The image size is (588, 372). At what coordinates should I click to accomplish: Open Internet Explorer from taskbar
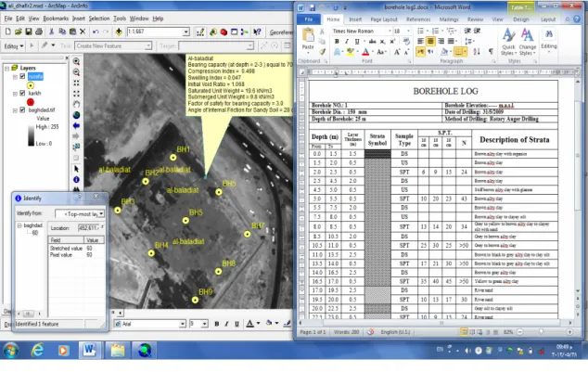(37, 351)
